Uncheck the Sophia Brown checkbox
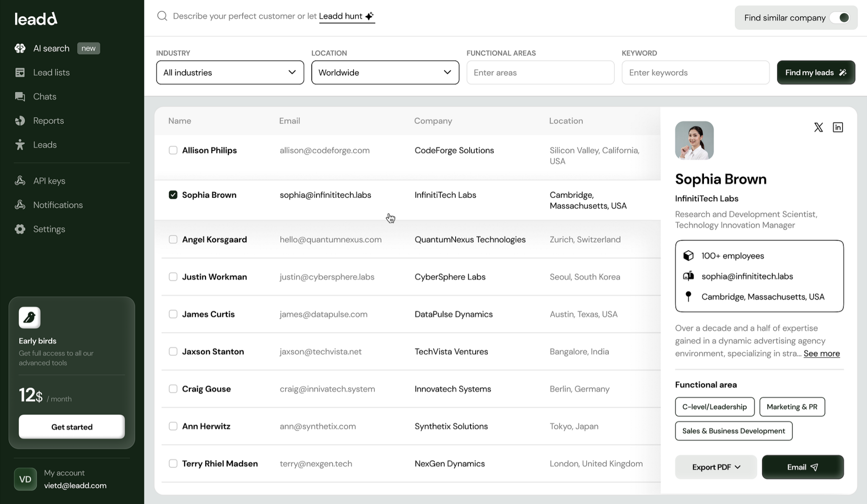867x504 pixels. [173, 195]
